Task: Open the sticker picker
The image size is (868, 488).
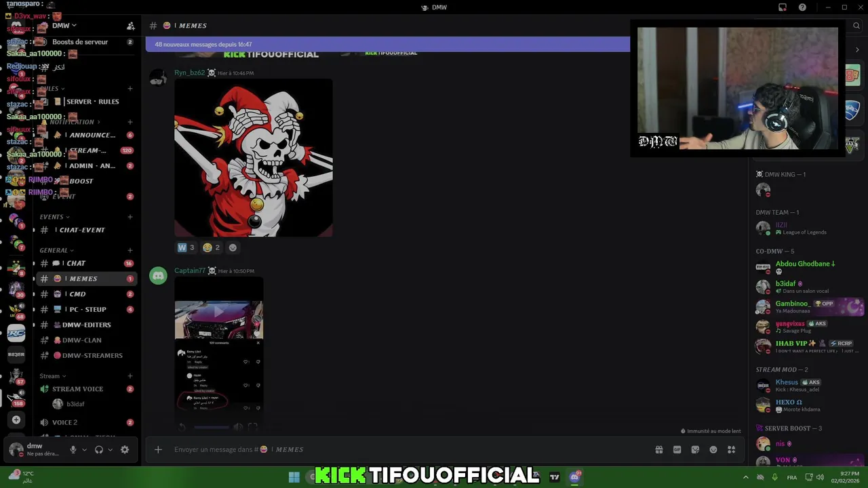Action: (695, 449)
